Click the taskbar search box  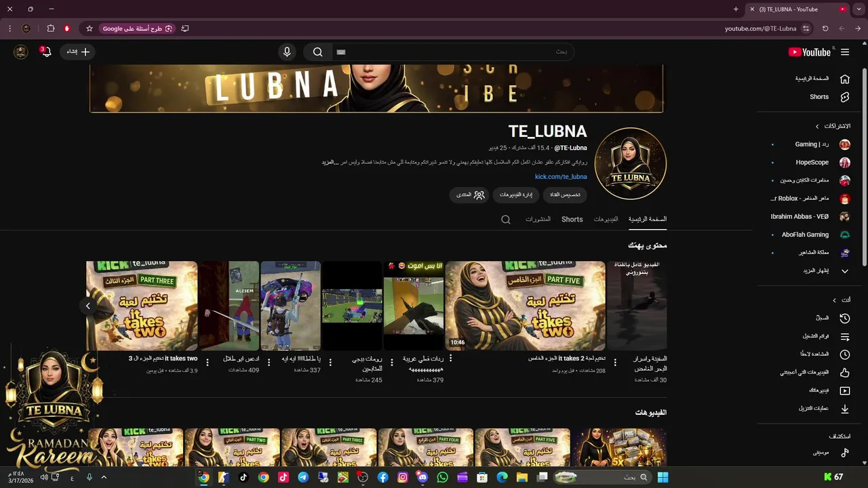(601, 478)
